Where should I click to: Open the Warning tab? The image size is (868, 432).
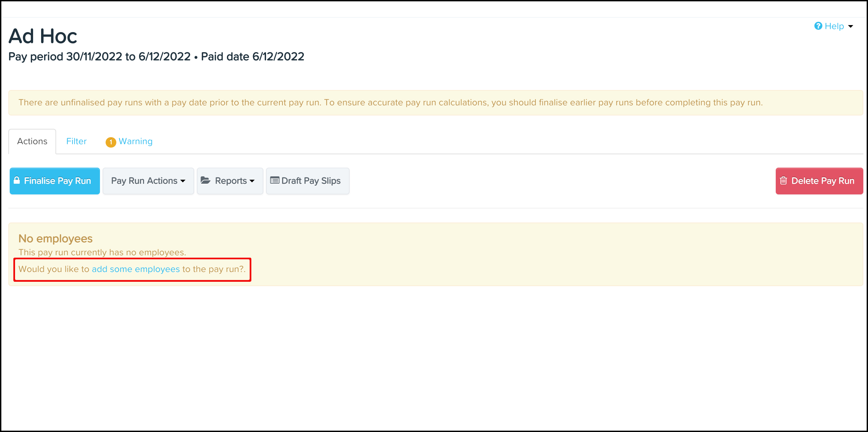coord(129,141)
